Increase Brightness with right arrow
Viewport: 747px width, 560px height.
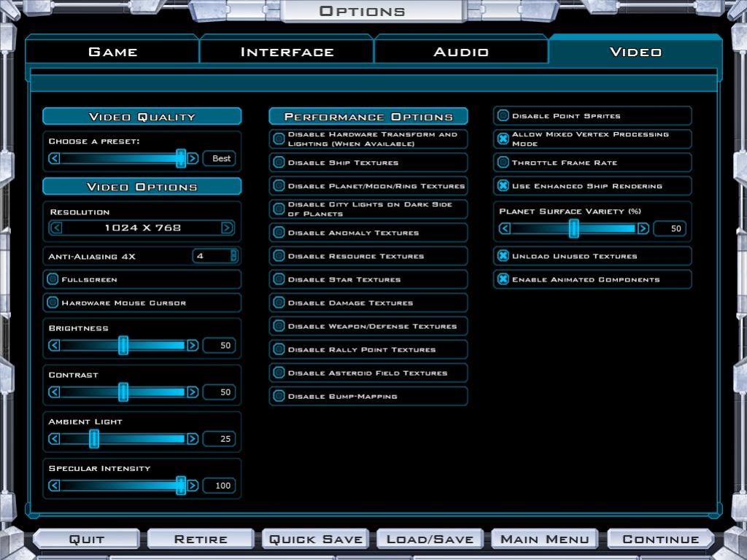pos(193,345)
